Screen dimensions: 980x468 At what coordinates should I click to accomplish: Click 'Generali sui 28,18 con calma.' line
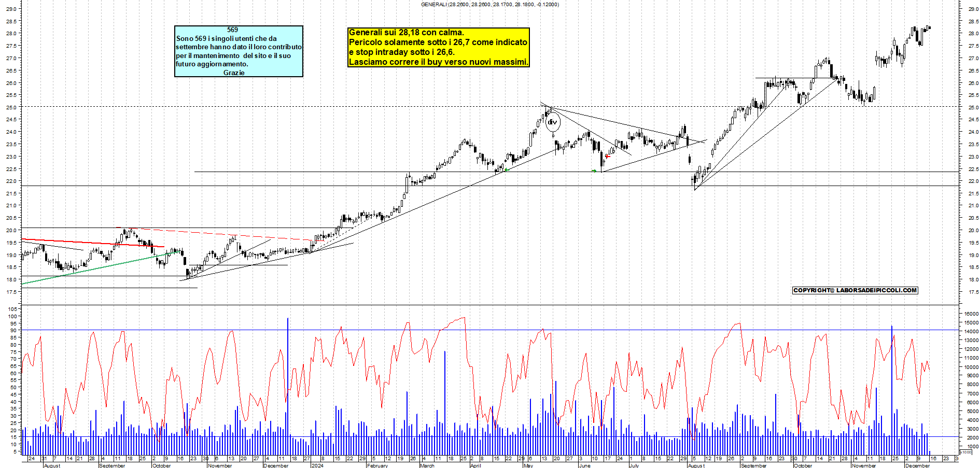(x=407, y=33)
